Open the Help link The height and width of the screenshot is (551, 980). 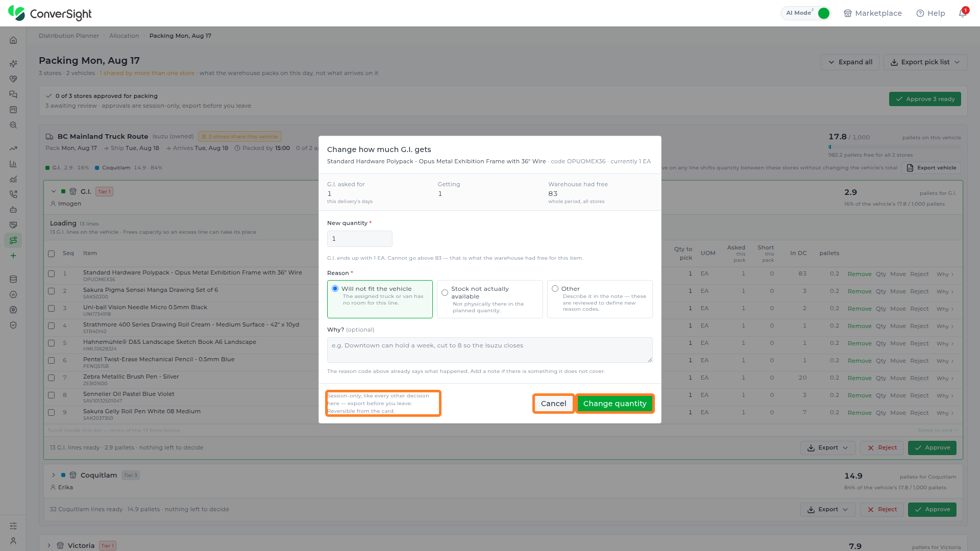(930, 13)
